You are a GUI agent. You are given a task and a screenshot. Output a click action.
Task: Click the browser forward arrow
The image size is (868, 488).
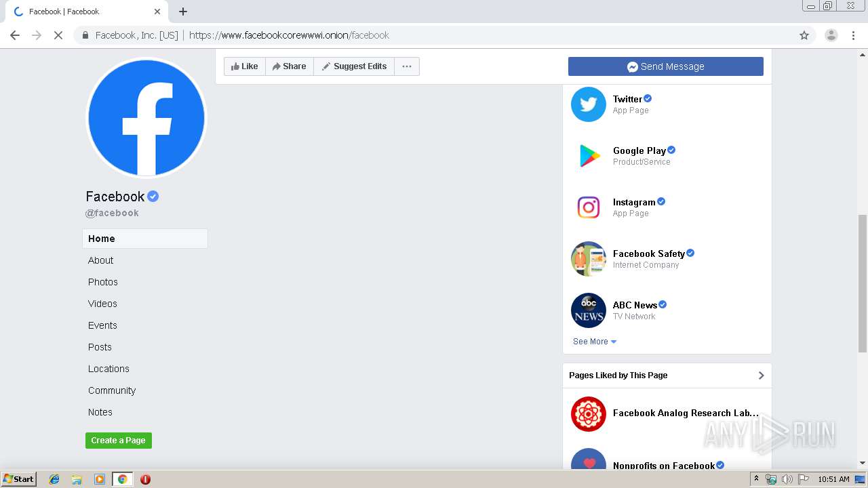click(37, 35)
